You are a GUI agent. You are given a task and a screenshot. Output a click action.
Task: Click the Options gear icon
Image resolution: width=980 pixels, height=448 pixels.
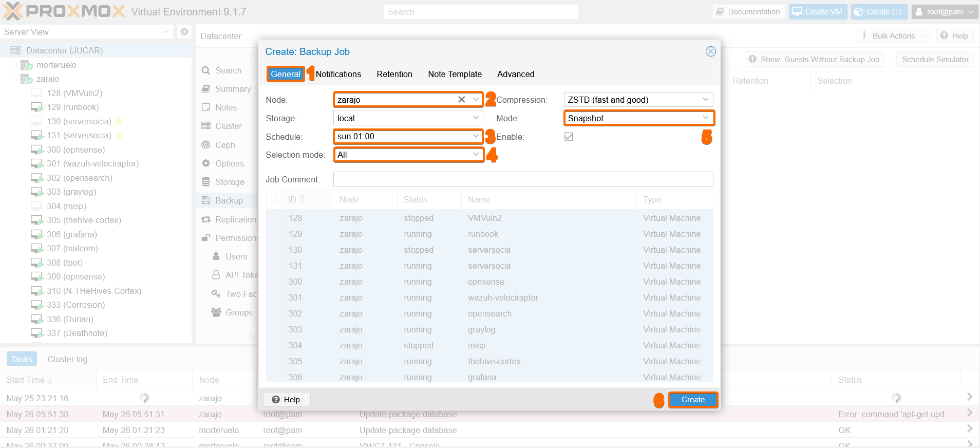click(206, 163)
